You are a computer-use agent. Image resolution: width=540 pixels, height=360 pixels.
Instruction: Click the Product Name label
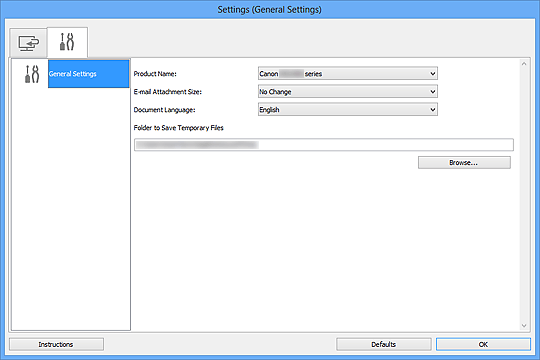pos(155,74)
